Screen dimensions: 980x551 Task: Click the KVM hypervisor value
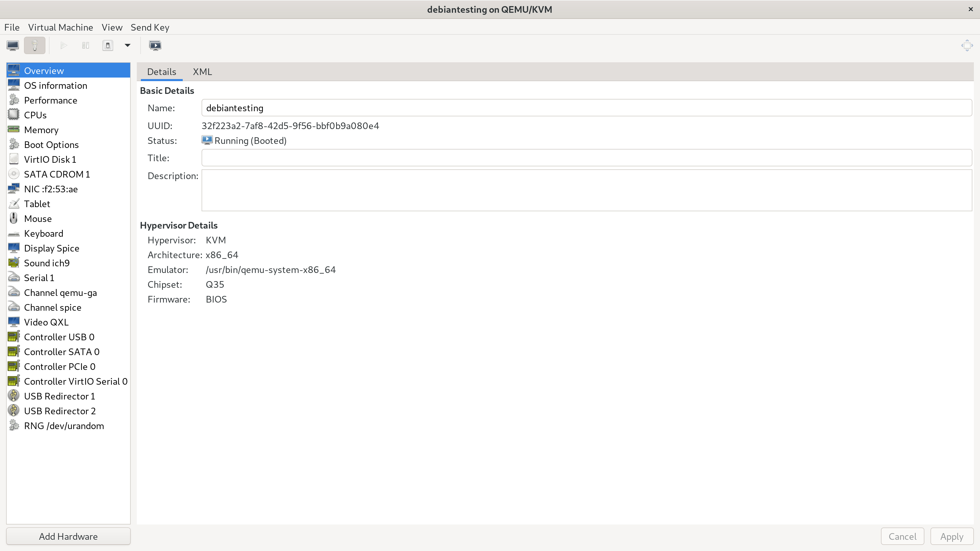216,240
